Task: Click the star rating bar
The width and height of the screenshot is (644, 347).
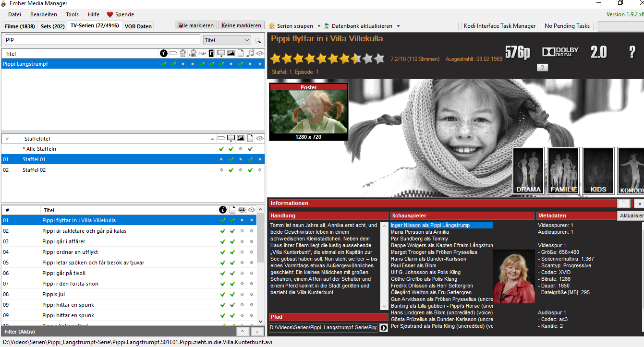Action: [328, 59]
